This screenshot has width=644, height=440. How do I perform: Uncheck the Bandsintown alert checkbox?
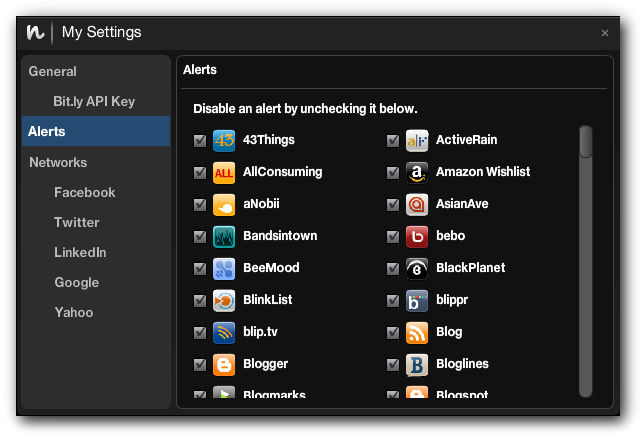click(200, 237)
